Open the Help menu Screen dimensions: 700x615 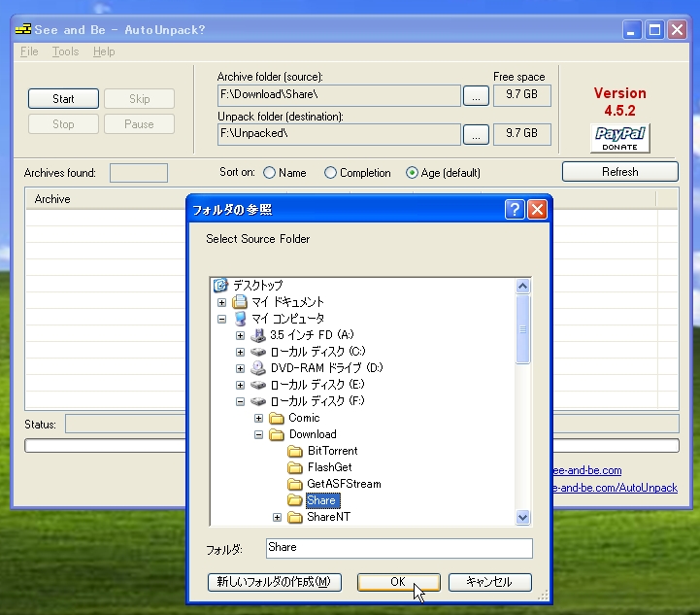click(104, 51)
